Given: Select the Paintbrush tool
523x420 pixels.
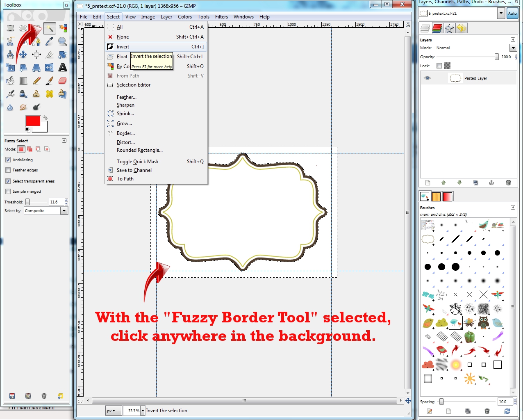Looking at the screenshot, I should [x=49, y=80].
